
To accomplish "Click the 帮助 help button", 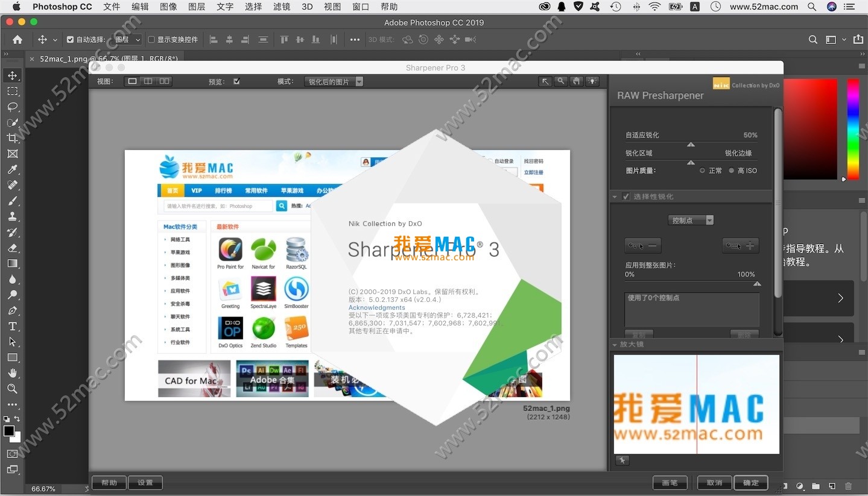I will 109,483.
